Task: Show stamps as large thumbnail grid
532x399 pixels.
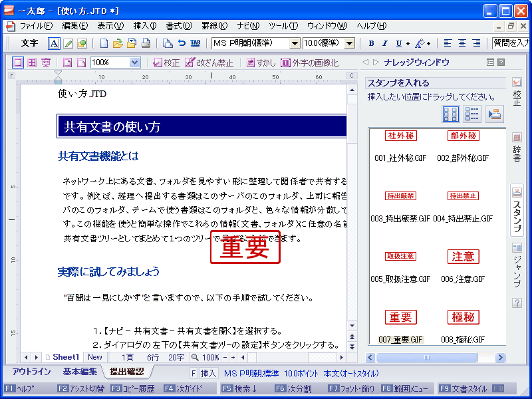Action: (451, 114)
